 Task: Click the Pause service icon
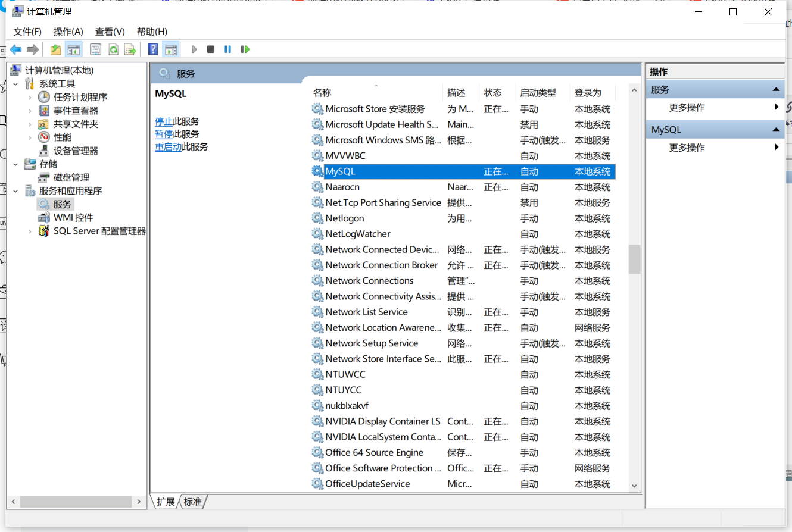click(x=227, y=49)
